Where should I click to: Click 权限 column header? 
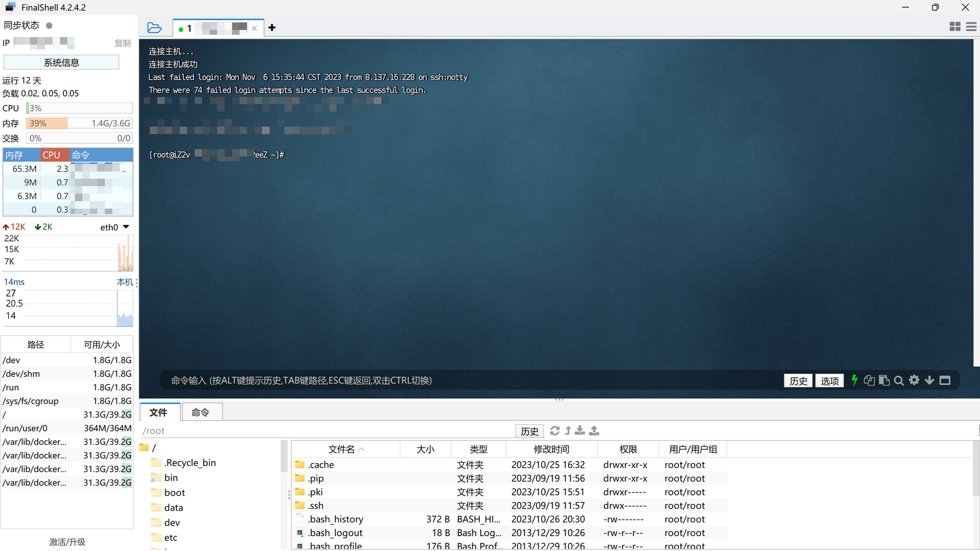tap(628, 449)
